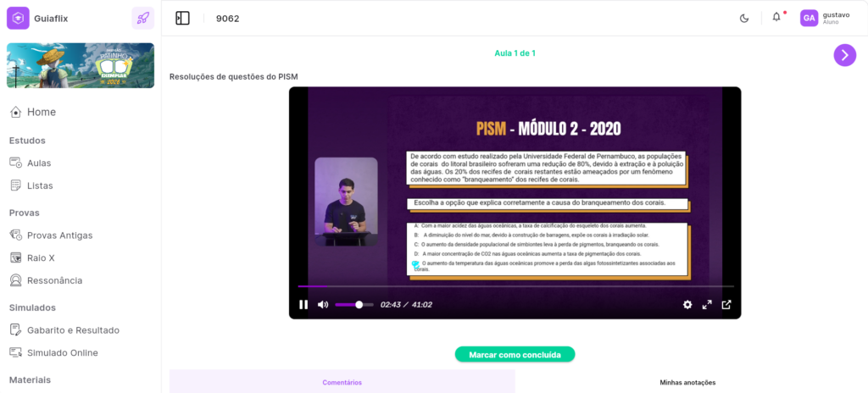Open video settings gear

tap(687, 305)
